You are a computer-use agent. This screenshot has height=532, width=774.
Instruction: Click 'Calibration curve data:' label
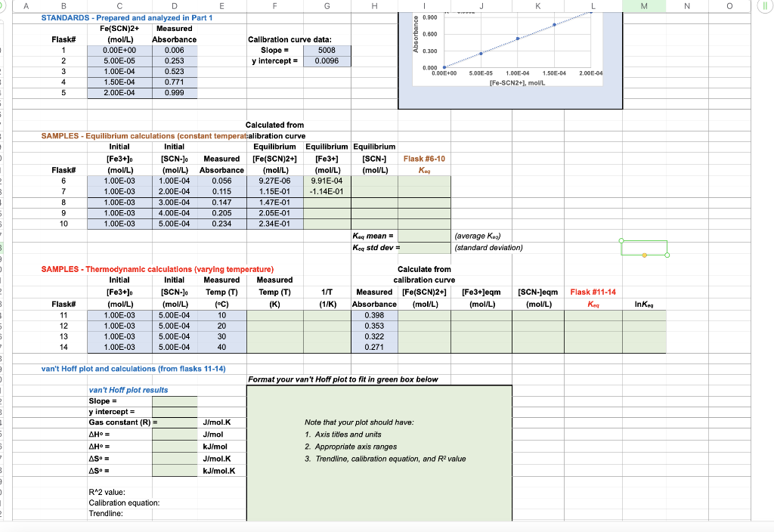(289, 39)
